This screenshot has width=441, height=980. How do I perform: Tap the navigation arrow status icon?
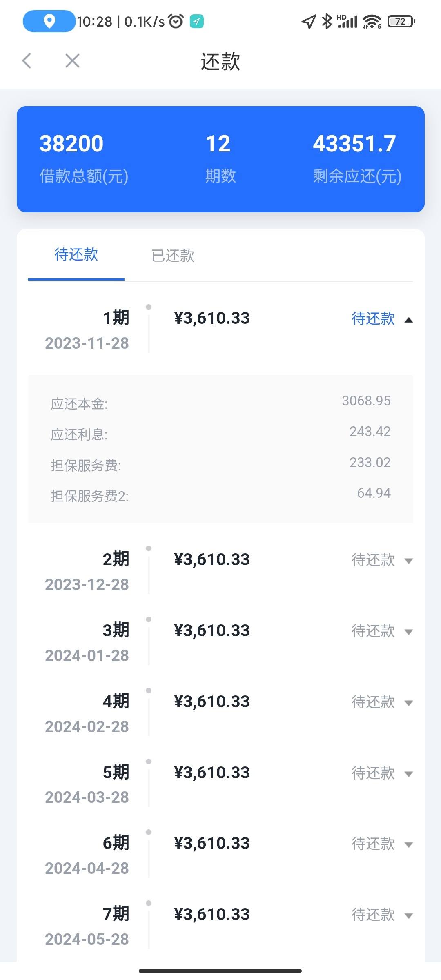pos(309,21)
